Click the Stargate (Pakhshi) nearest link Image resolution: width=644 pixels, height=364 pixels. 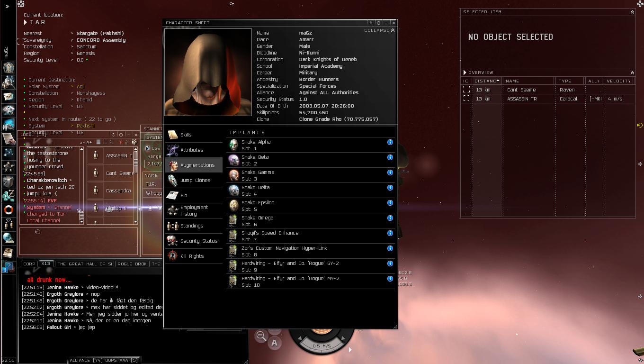(x=100, y=33)
